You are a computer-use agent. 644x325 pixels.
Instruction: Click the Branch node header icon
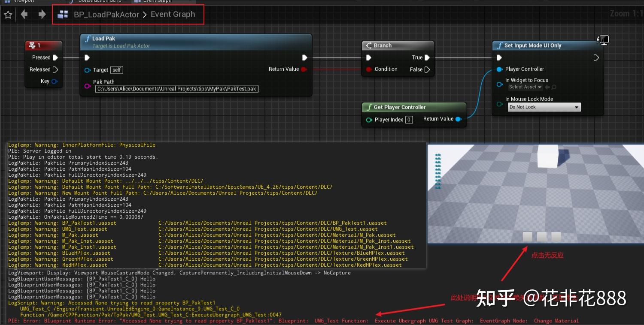point(370,46)
